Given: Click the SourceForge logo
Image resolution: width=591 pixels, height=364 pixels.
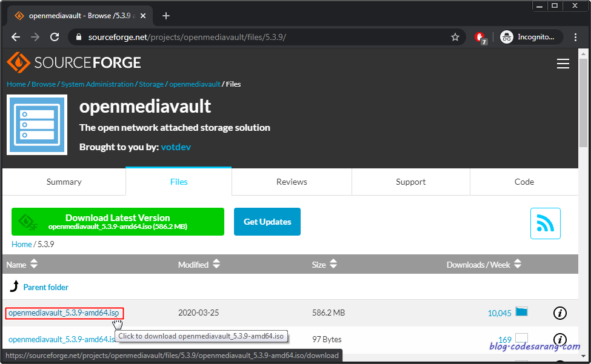Looking at the screenshot, I should point(74,62).
